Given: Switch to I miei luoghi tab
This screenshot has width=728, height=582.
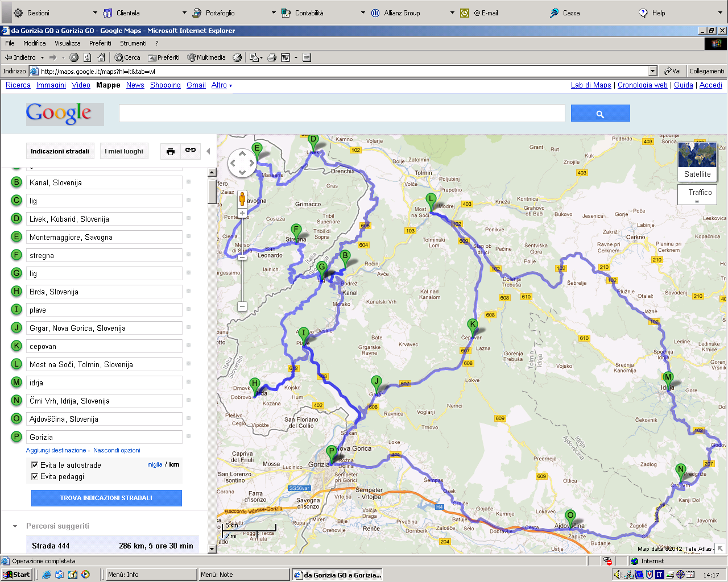Looking at the screenshot, I should [124, 151].
